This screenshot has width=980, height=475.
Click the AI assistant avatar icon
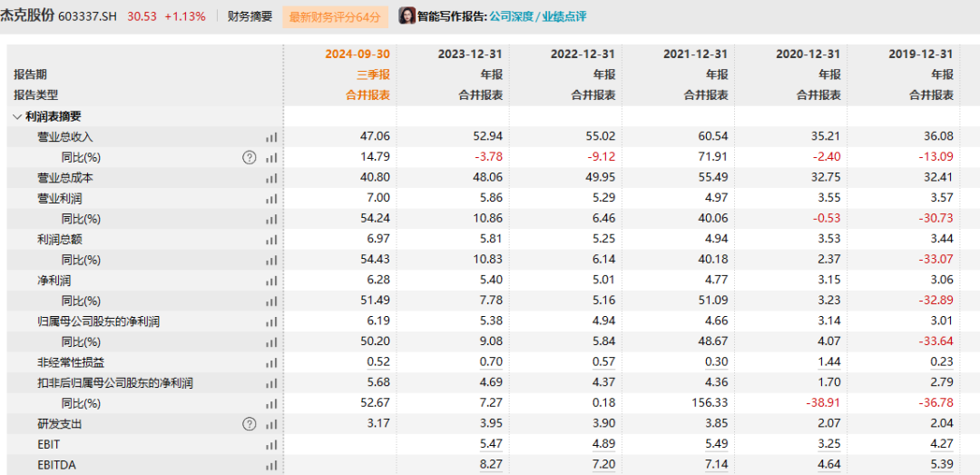407,15
